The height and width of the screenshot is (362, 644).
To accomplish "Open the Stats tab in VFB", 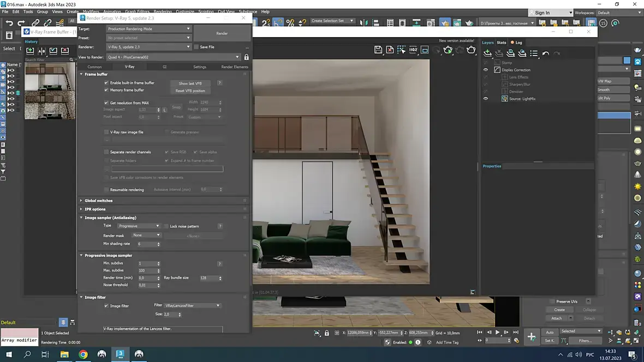I will click(501, 43).
